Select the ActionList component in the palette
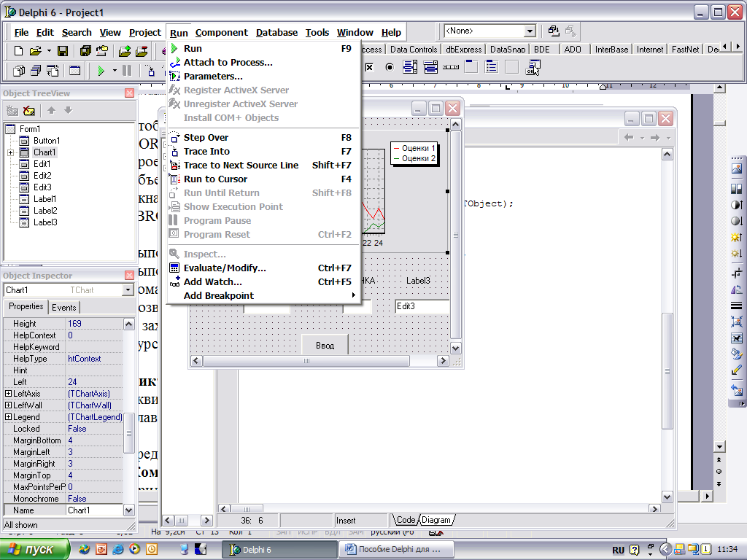This screenshot has width=747, height=560. 533,67
